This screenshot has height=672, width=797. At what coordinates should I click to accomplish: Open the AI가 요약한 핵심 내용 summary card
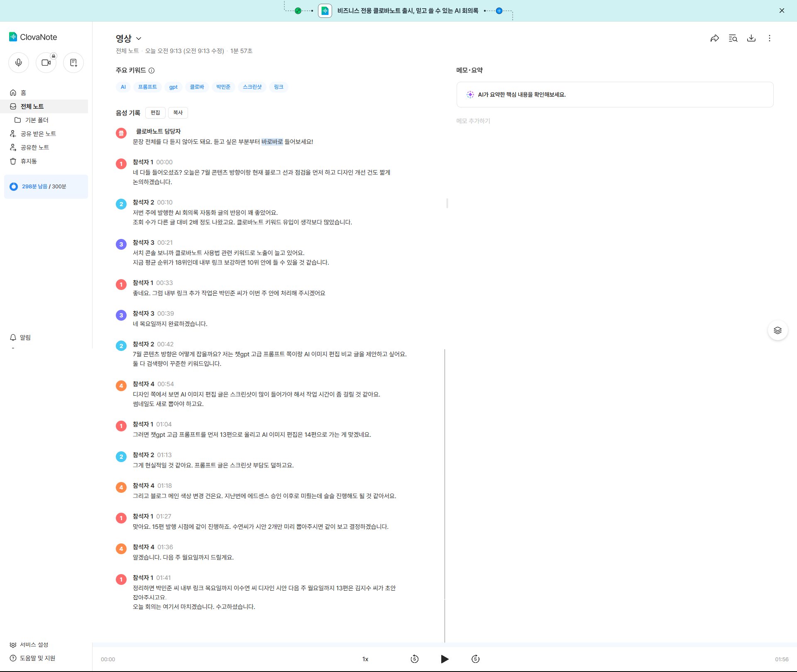tap(615, 95)
